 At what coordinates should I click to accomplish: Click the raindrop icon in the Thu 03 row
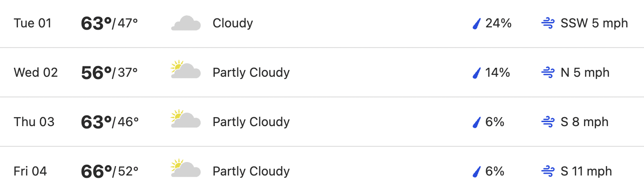pyautogui.click(x=477, y=122)
